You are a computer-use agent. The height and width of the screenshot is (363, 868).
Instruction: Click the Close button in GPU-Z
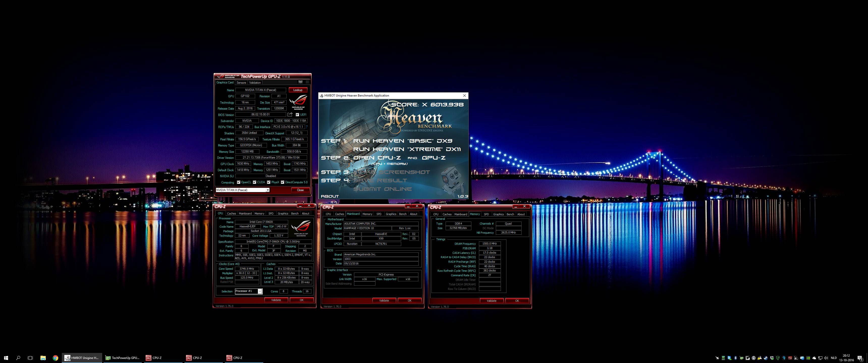tap(300, 190)
